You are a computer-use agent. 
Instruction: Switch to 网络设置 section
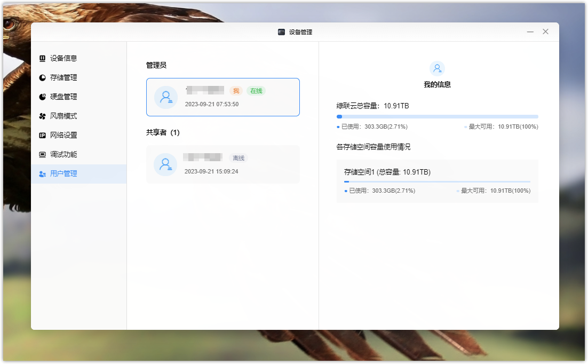click(63, 135)
